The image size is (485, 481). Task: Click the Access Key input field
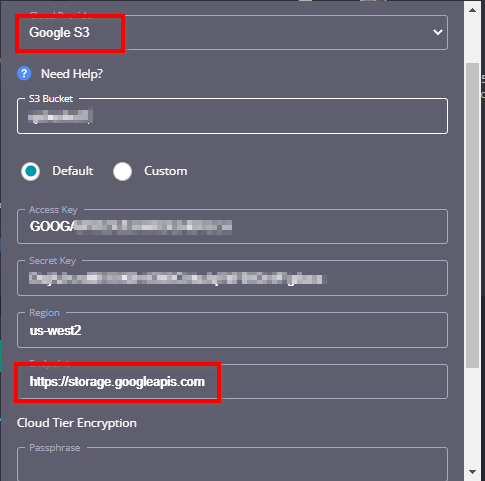coord(232,226)
